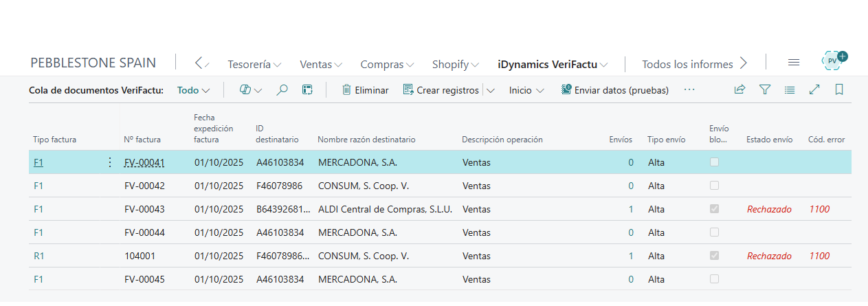Expand the Inicio dropdown in action bar
Image resolution: width=868 pixels, height=306 pixels.
coord(526,90)
